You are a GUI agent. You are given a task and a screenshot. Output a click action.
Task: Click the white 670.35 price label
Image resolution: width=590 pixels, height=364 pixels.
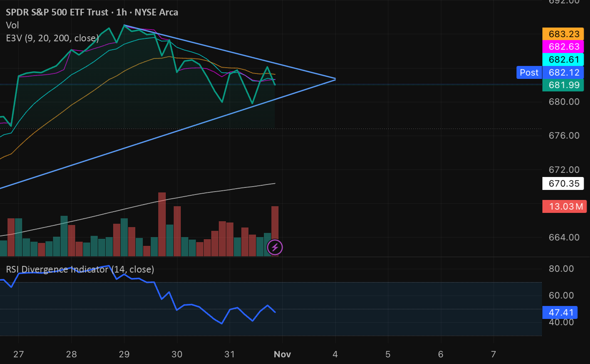click(x=563, y=183)
